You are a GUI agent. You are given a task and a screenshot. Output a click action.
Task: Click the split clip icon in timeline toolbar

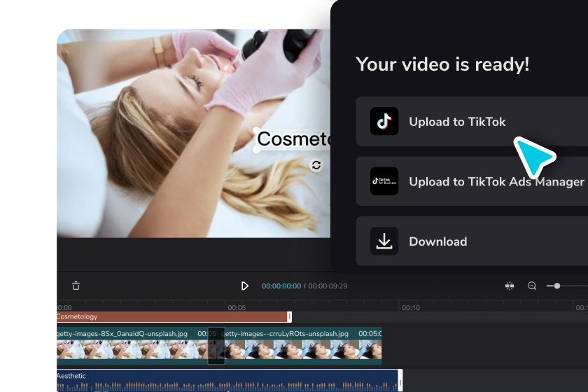510,286
